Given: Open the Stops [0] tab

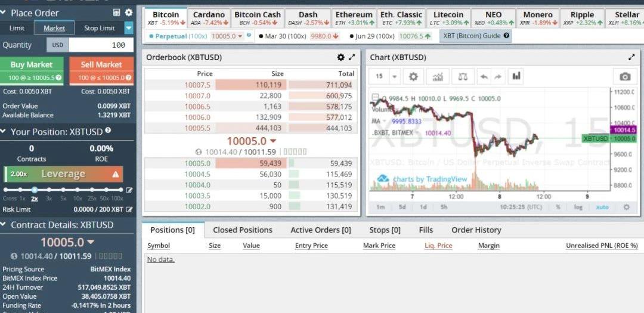Looking at the screenshot, I should pyautogui.click(x=385, y=230).
